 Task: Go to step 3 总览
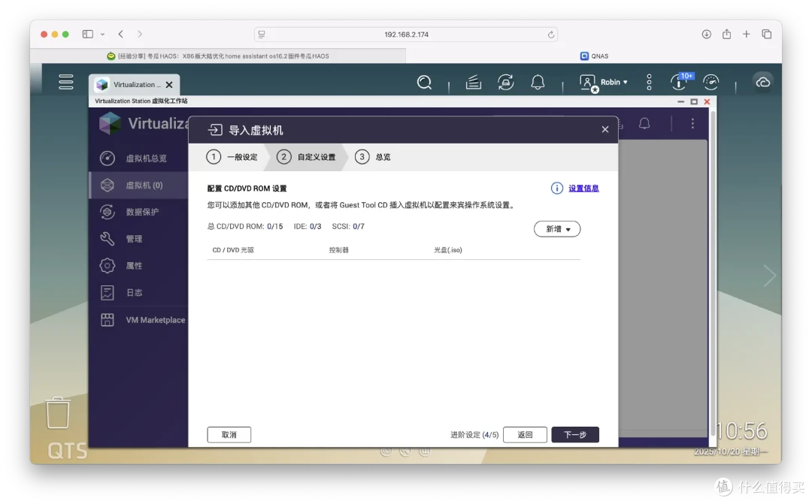373,157
